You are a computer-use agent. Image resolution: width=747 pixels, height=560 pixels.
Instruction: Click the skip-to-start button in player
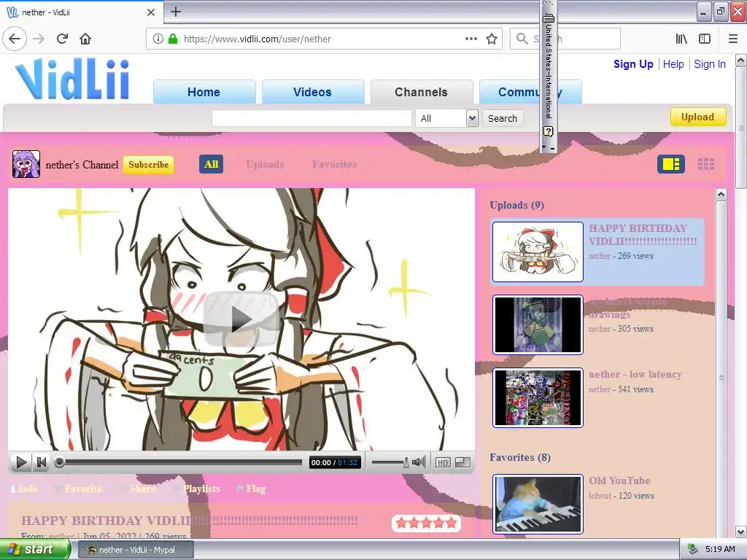[x=42, y=462]
